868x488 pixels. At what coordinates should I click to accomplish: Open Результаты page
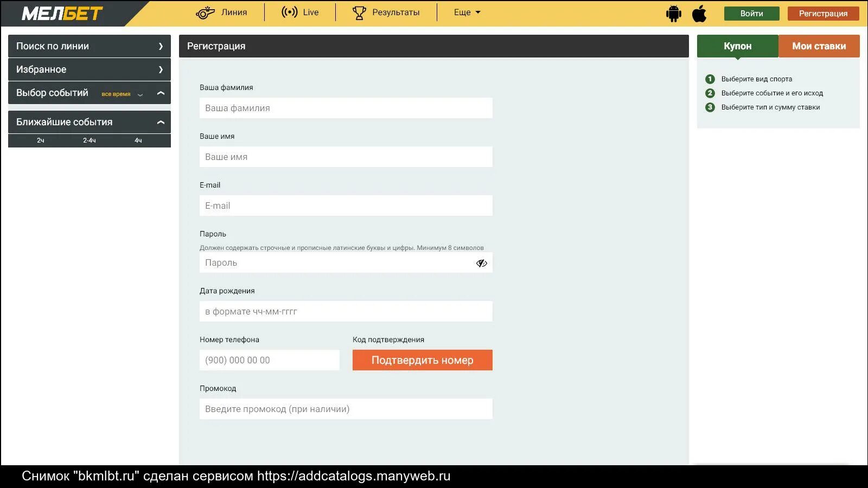tap(396, 12)
